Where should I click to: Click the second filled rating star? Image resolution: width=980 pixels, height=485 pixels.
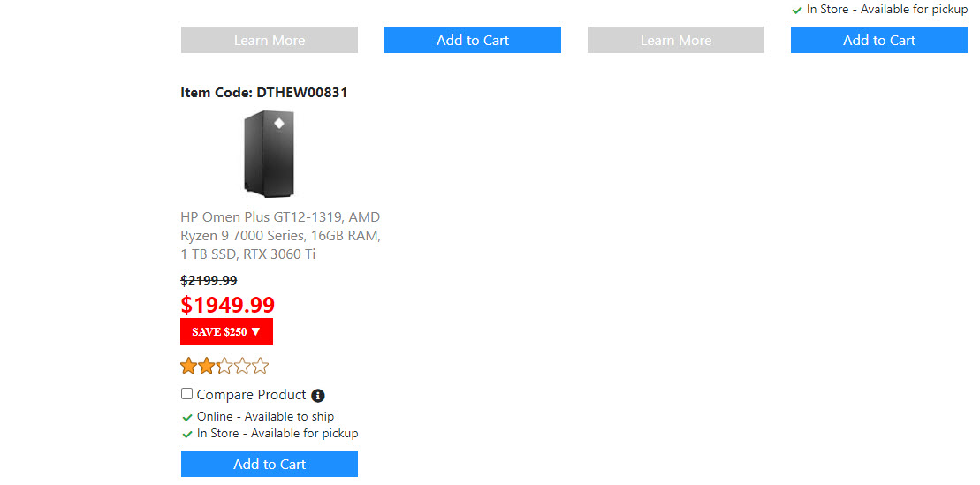pyautogui.click(x=206, y=366)
